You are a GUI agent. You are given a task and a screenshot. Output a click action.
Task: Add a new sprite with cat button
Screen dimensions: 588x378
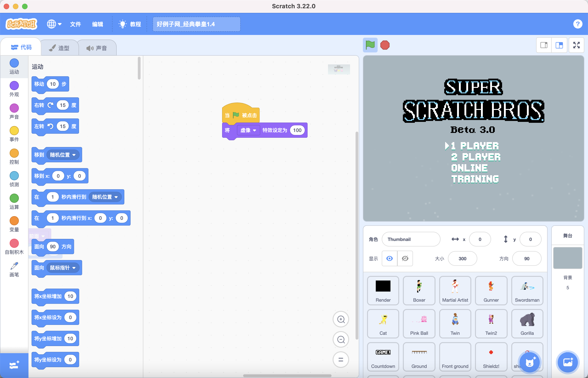tap(529, 362)
